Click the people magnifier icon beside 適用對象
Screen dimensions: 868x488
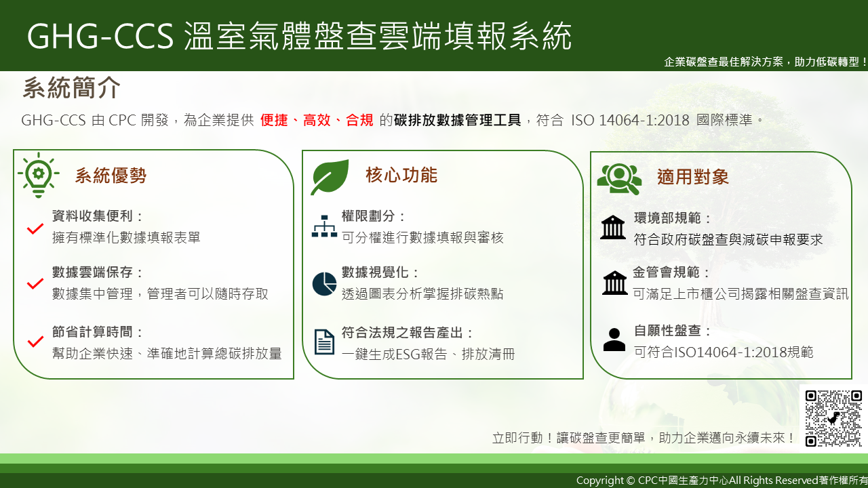(618, 178)
